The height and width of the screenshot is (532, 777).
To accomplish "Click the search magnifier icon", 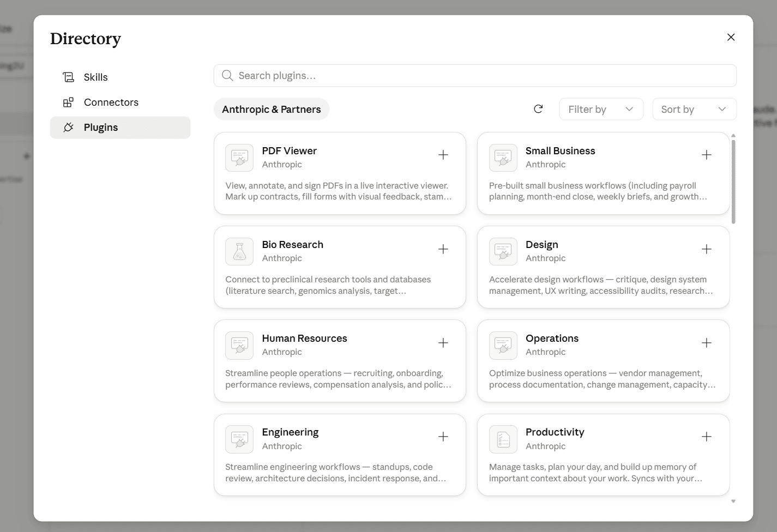I will click(x=227, y=76).
